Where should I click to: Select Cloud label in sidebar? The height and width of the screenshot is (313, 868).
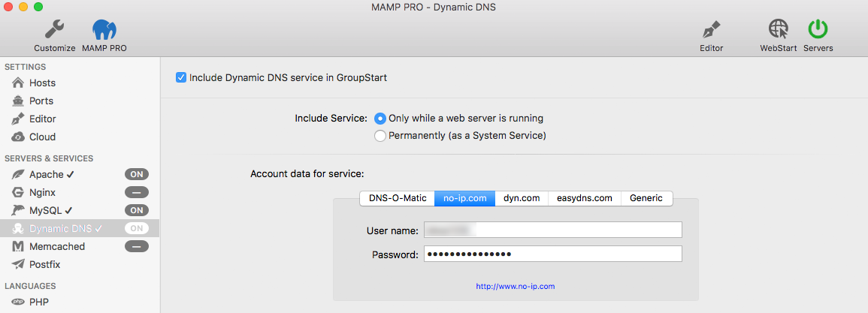click(43, 137)
